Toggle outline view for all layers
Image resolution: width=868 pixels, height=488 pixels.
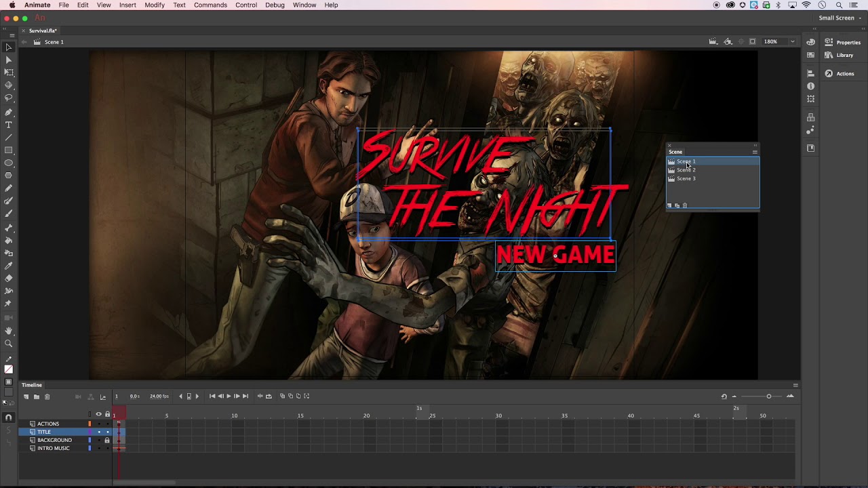pos(90,414)
